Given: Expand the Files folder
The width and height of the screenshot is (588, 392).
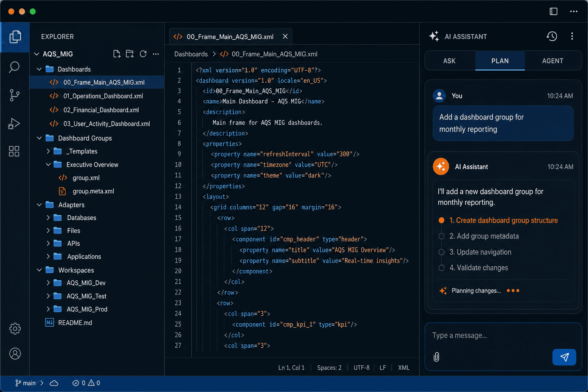Looking at the screenshot, I should (x=48, y=230).
